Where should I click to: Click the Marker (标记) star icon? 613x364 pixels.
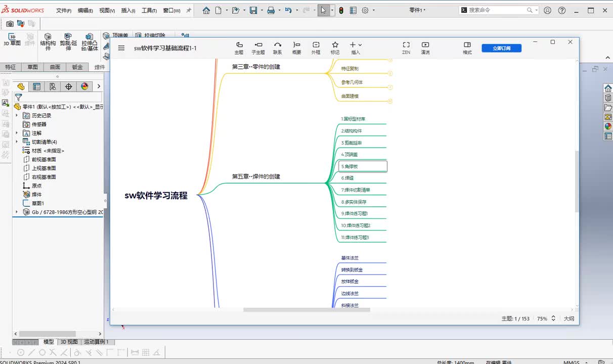(x=335, y=48)
